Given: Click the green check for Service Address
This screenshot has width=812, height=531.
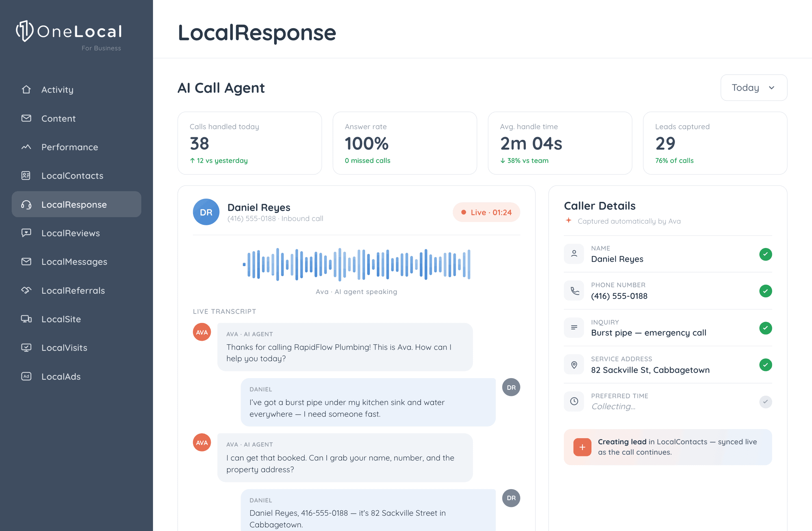Looking at the screenshot, I should tap(766, 364).
